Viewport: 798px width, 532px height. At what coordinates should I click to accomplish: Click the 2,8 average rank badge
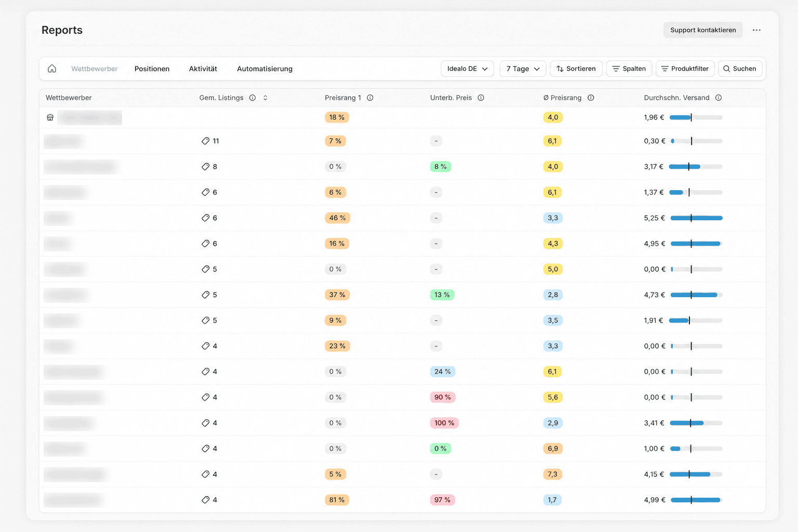[x=553, y=295]
